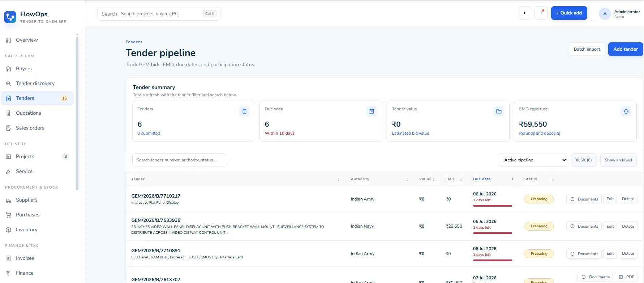Image resolution: width=644 pixels, height=283 pixels.
Task: Sort by the Tender column header arrows
Action: click(339, 179)
